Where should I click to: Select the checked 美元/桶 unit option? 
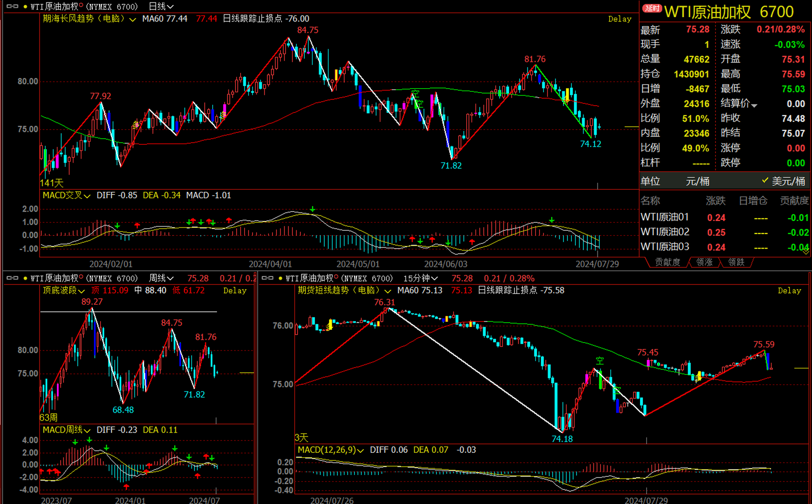784,181
